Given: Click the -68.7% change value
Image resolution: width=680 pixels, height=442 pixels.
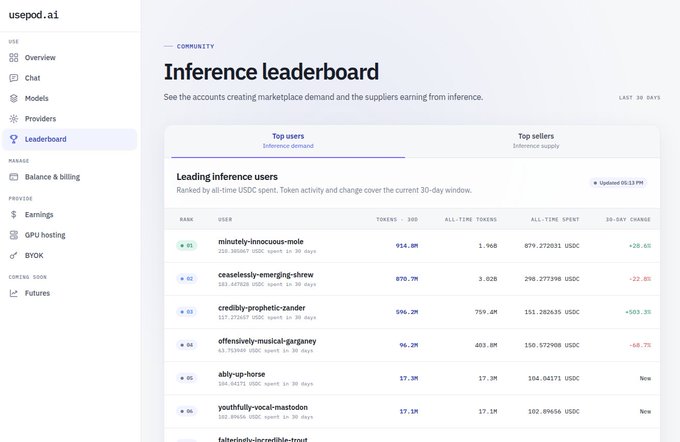Looking at the screenshot, I should point(640,345).
